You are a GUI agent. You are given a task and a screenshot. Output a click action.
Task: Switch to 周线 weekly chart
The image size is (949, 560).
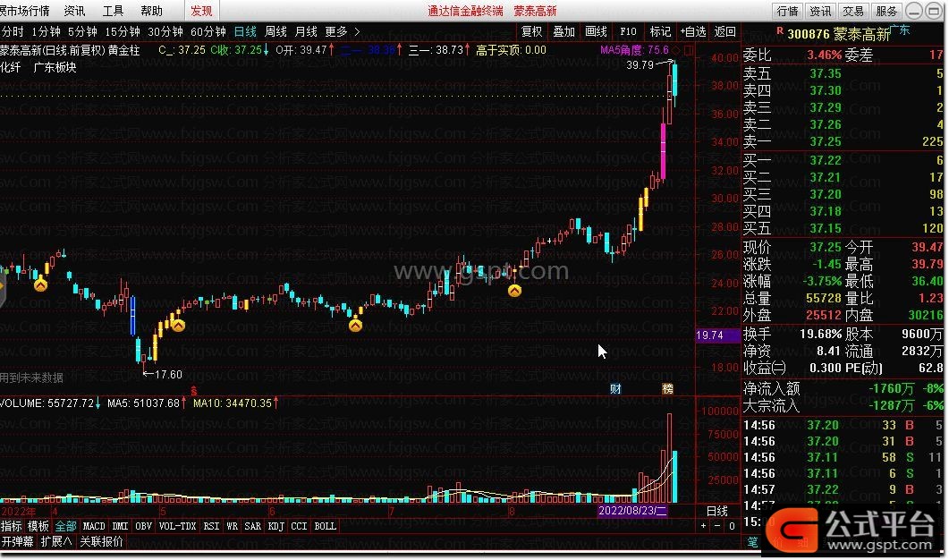pyautogui.click(x=276, y=31)
